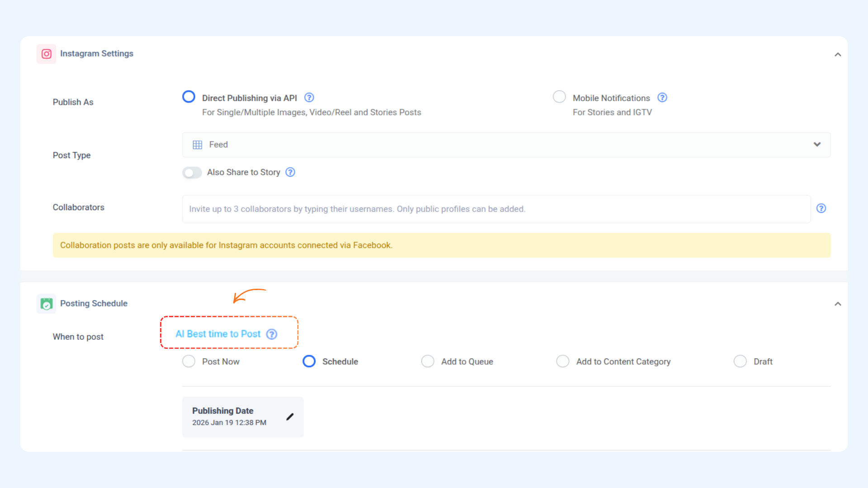Choose the Draft radio option

pyautogui.click(x=740, y=361)
